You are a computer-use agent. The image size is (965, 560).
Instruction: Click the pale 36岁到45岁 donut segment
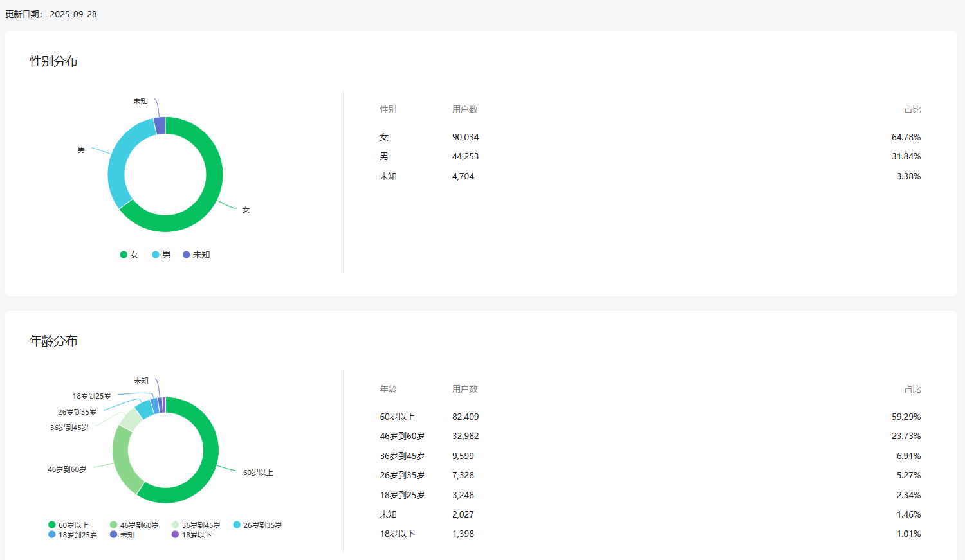(x=131, y=419)
